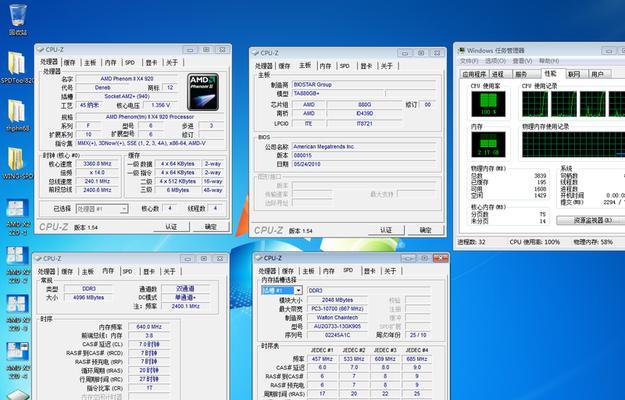The image size is (625, 400).
Task: Open the 服务 tab in Task Manager
Action: (x=521, y=74)
